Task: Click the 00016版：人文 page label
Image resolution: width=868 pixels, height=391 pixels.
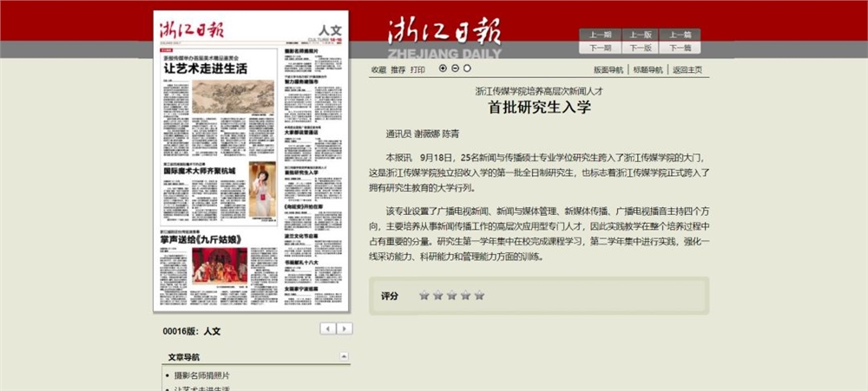Action: [x=192, y=331]
